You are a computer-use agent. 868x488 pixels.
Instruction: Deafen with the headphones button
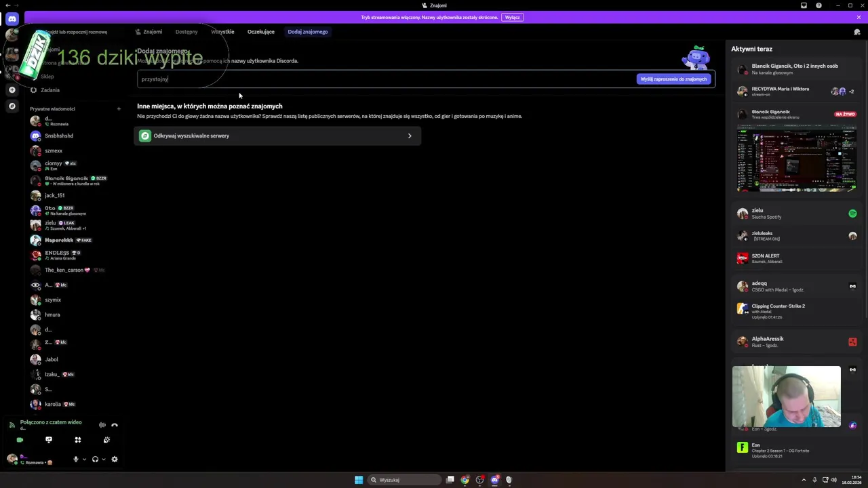(95, 459)
